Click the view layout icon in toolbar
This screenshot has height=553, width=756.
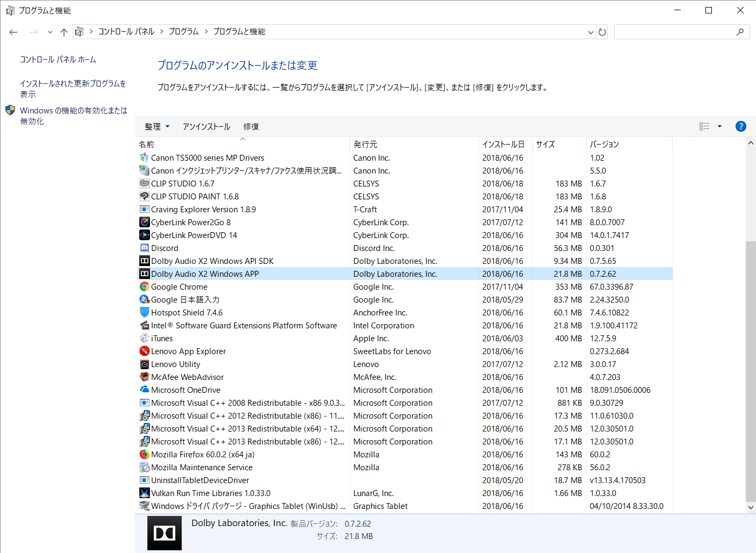pos(704,126)
